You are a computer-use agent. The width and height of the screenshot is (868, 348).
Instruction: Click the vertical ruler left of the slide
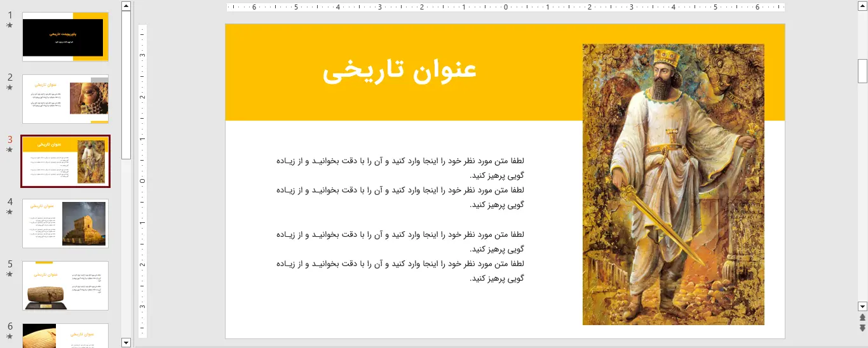pos(143,181)
